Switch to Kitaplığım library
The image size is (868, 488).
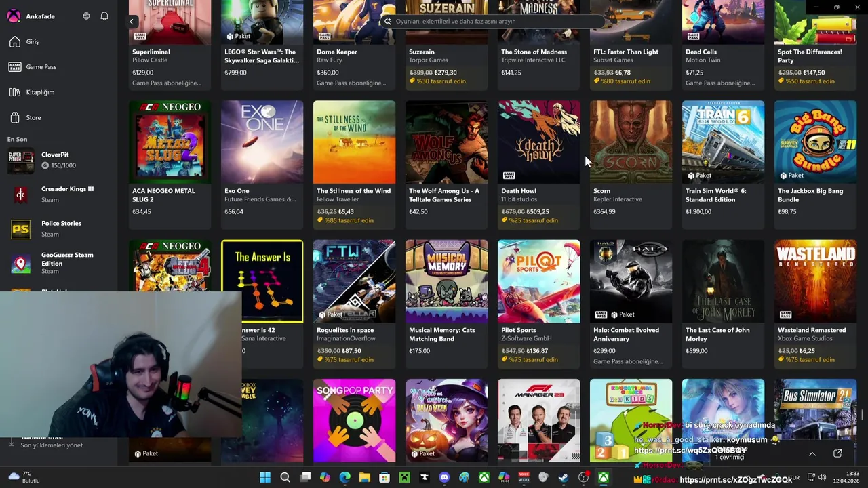point(58,92)
